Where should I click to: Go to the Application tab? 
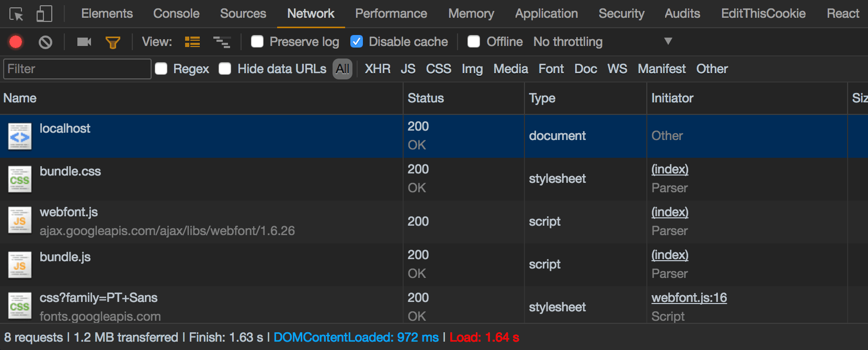click(546, 14)
